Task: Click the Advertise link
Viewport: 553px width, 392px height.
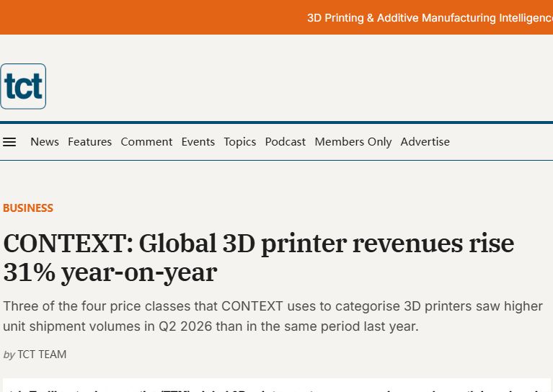Action: coord(425,142)
